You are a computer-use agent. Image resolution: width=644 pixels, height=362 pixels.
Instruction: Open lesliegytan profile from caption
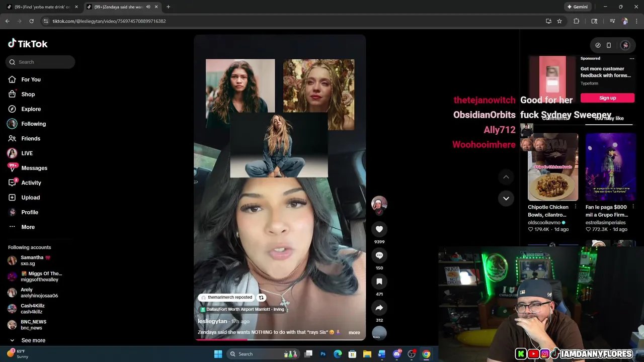tap(212, 321)
